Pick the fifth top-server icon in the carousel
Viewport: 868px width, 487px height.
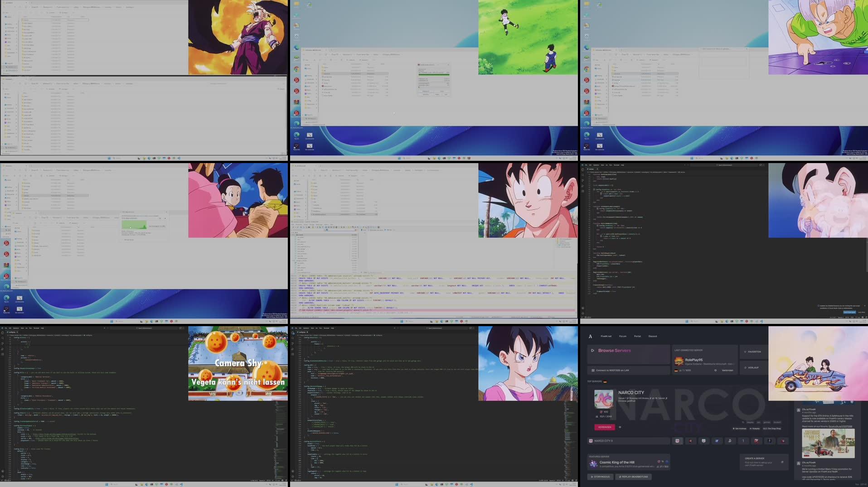click(730, 441)
